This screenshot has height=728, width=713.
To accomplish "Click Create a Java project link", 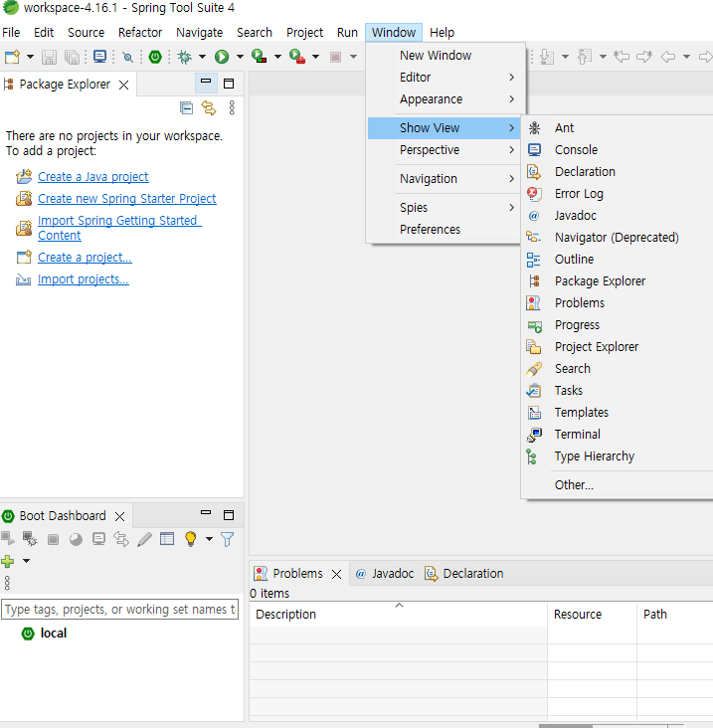I will point(93,177).
